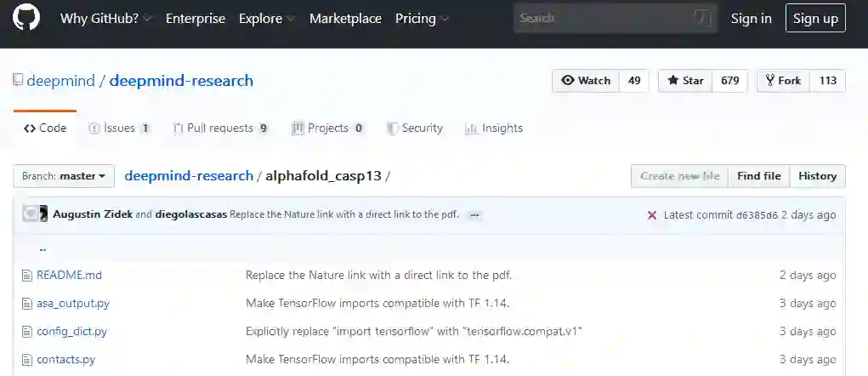Expand the Why GitHub? menu
Image resolution: width=868 pixels, height=376 pixels.
pos(105,19)
